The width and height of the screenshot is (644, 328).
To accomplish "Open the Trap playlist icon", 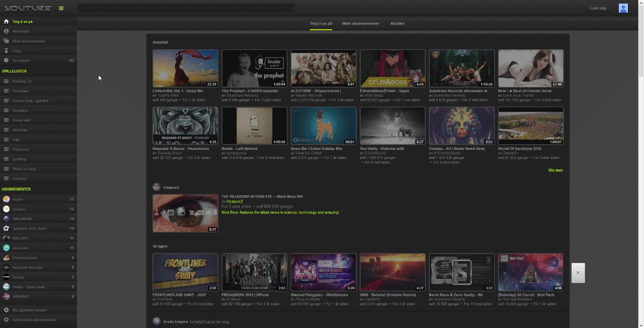I will (x=6, y=139).
